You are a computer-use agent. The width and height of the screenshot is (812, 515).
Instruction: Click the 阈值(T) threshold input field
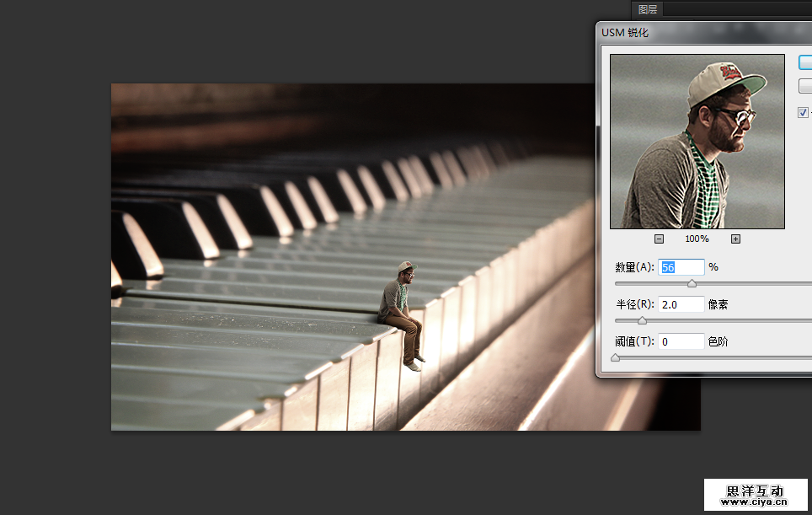coord(681,341)
